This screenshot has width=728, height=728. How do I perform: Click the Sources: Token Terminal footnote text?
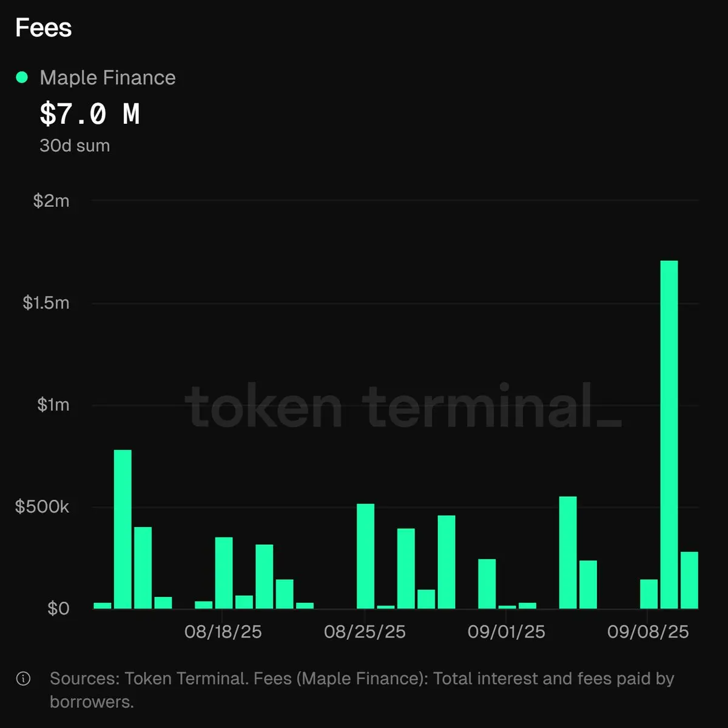[x=362, y=690]
